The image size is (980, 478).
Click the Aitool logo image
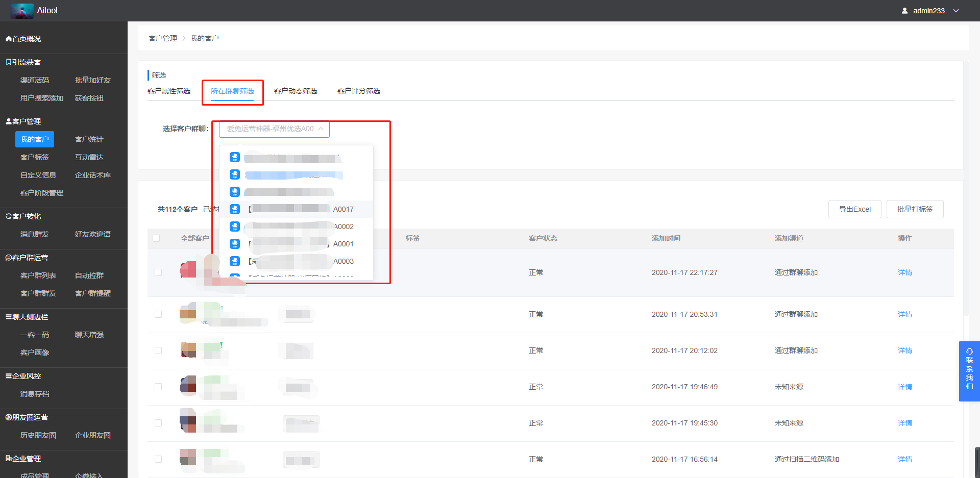22,11
